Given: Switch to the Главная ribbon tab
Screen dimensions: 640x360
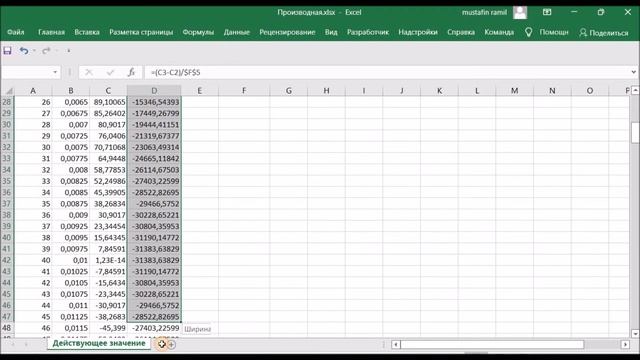Looking at the screenshot, I should coord(51,32).
